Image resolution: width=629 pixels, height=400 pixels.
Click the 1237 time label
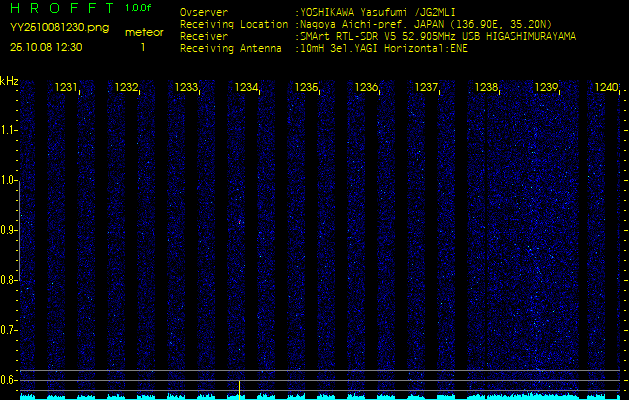click(426, 87)
